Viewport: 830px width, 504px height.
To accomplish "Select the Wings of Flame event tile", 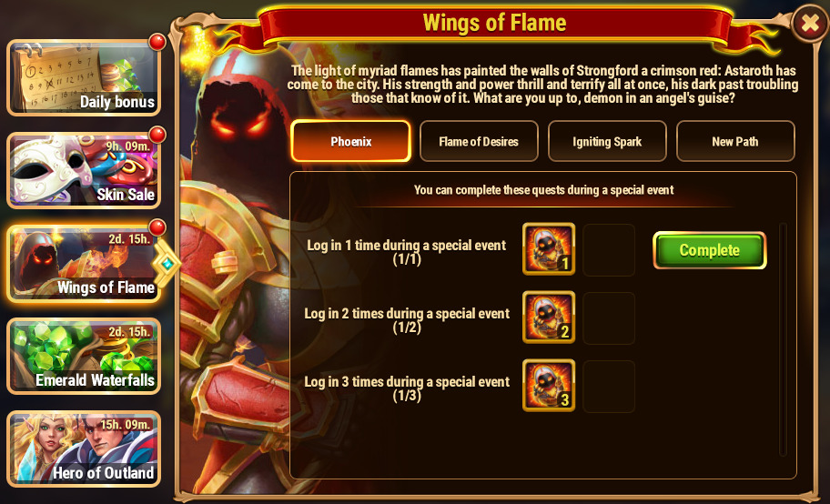I will [84, 263].
